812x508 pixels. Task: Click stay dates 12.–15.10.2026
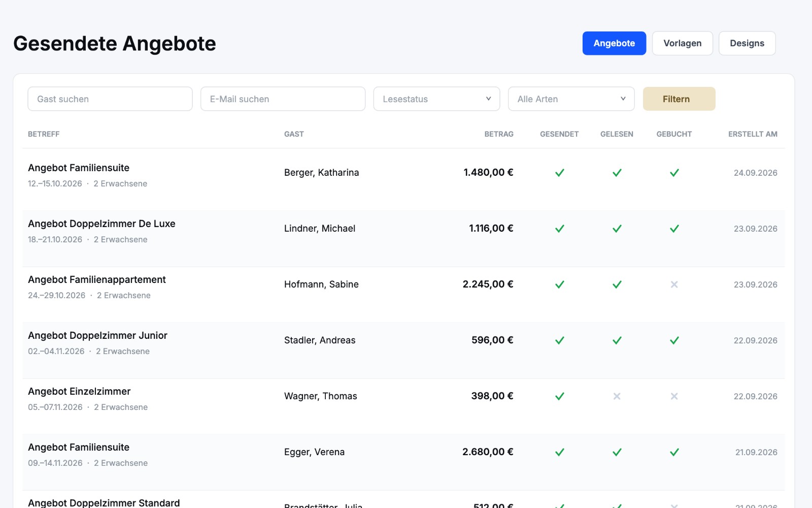[x=55, y=183]
